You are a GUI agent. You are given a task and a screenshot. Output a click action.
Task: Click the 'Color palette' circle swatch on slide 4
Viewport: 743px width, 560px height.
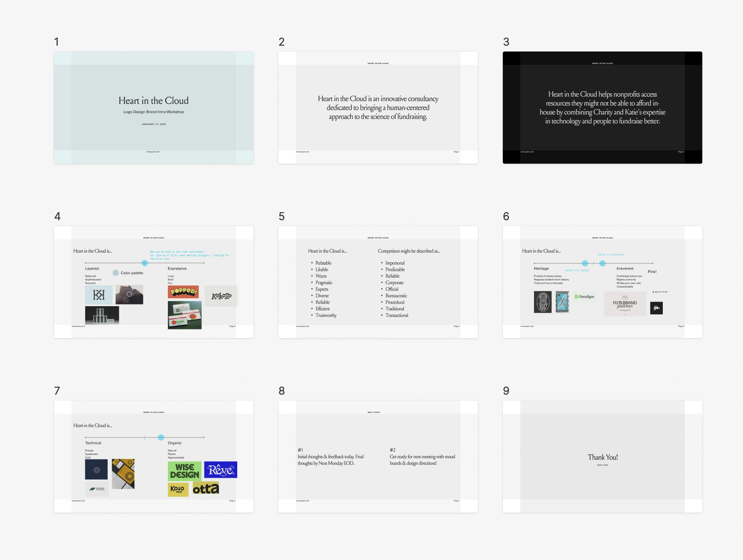(x=116, y=273)
